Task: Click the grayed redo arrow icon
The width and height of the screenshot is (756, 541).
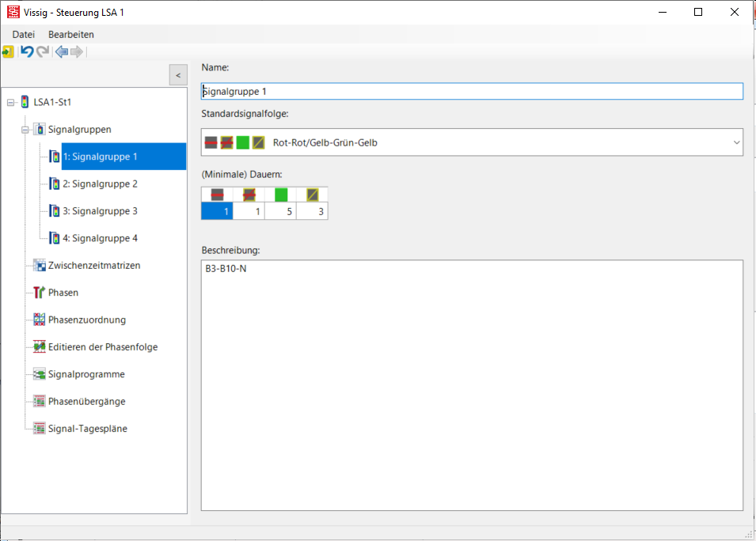Action: pos(43,51)
